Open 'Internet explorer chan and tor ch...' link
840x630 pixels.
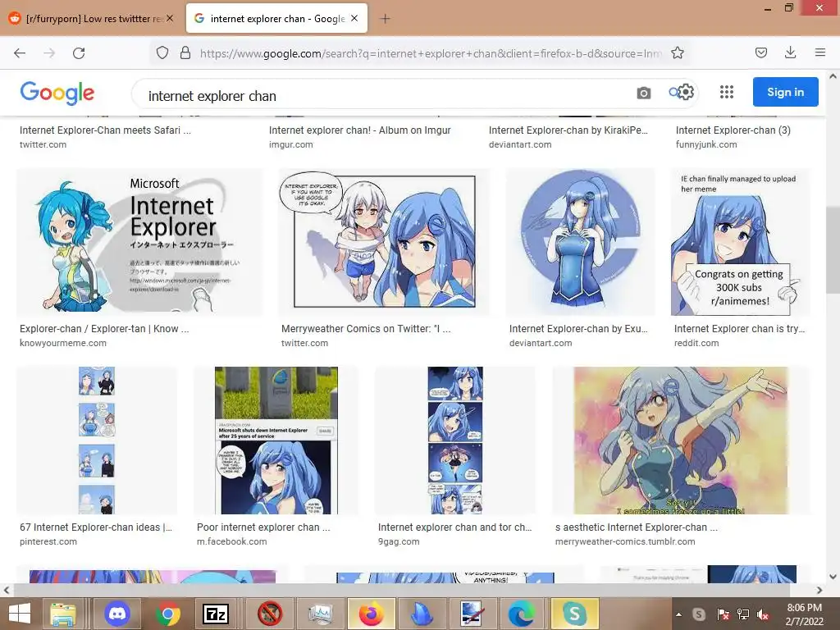454,527
